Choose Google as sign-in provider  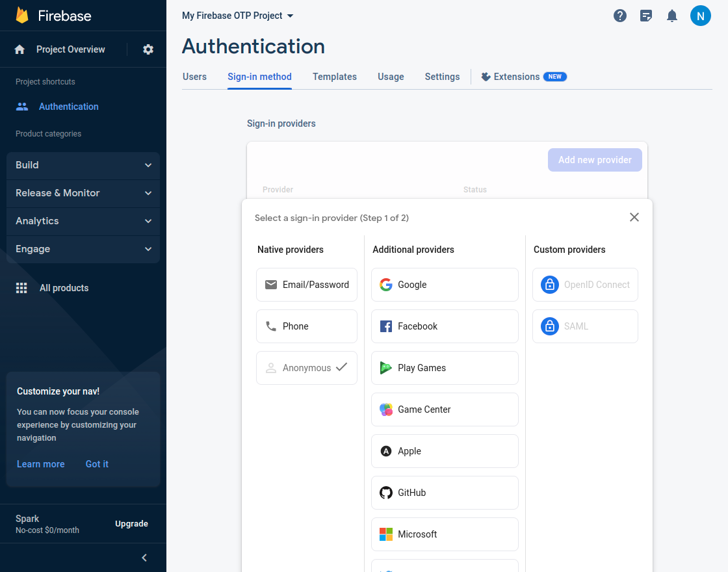(445, 285)
